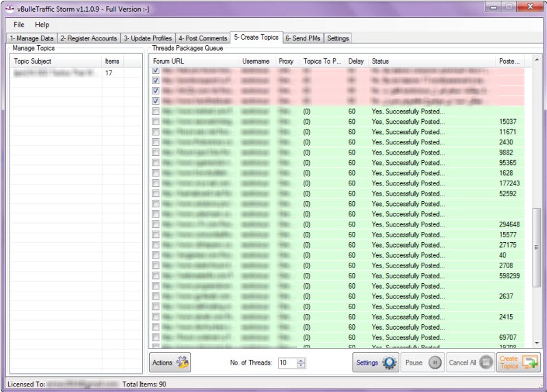Tick the checkbox for the row posted 15037
547x392 pixels.
(x=156, y=122)
